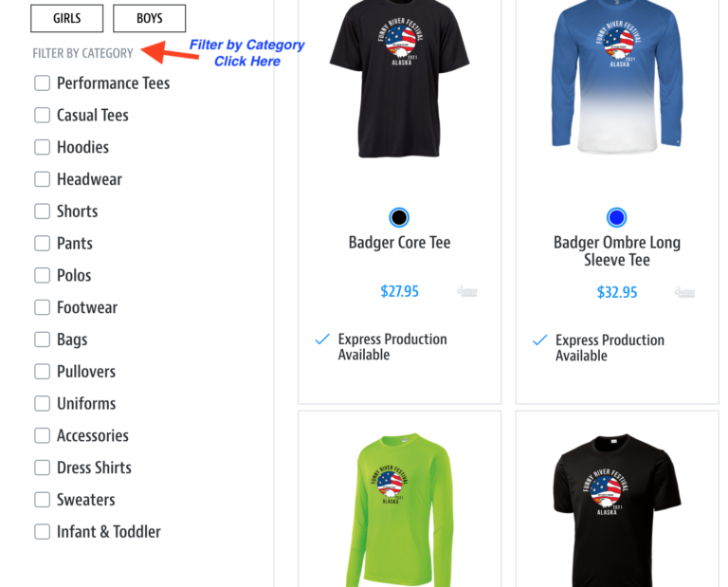
Task: Click checkmark beside Ombre Tee Express Production
Action: [x=540, y=339]
